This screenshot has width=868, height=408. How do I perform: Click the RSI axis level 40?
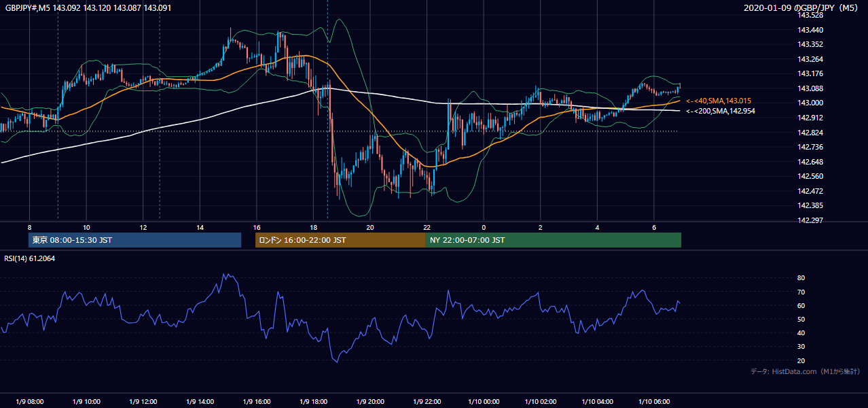(x=801, y=333)
